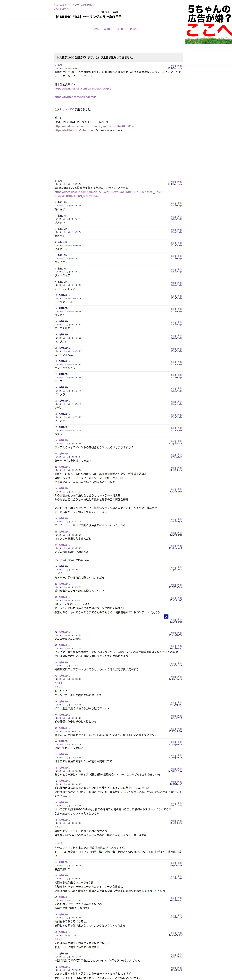Jump to 最新50 posts

click(134, 29)
